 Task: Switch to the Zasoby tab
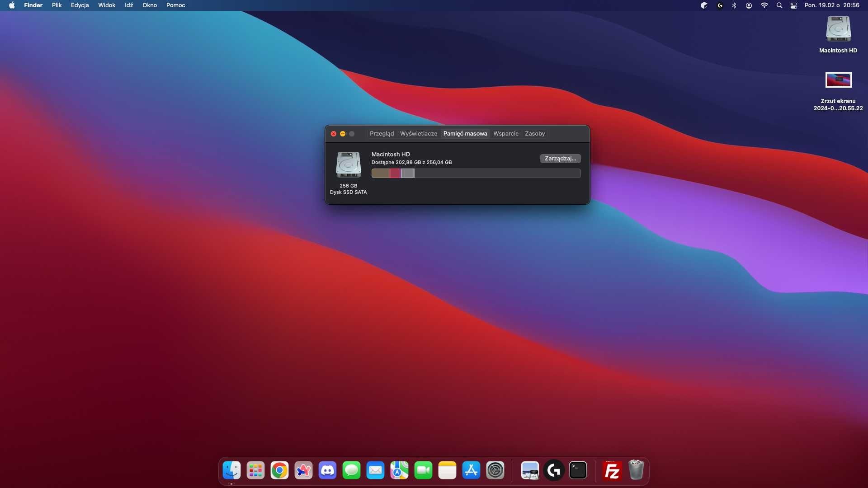click(x=535, y=134)
